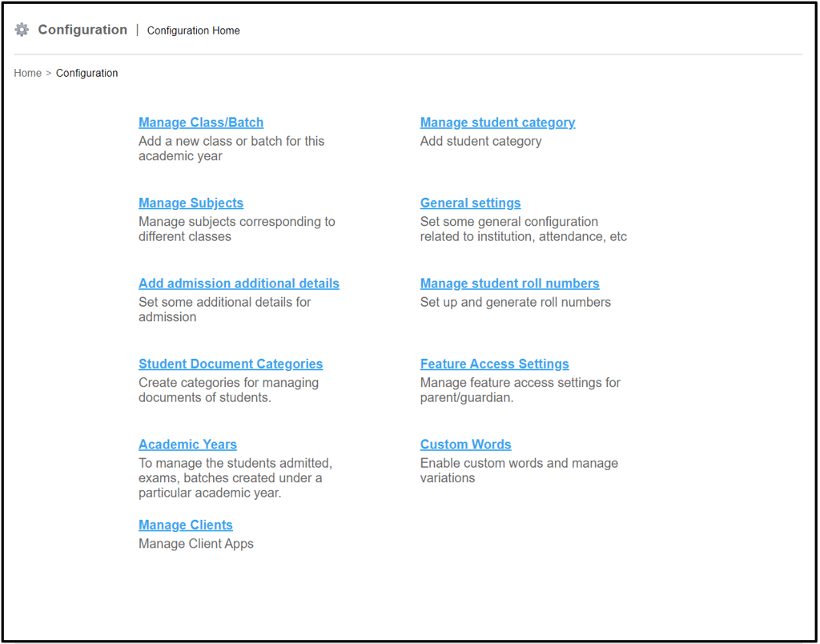Open General settings link
Screen dimensions: 820x644
(470, 203)
